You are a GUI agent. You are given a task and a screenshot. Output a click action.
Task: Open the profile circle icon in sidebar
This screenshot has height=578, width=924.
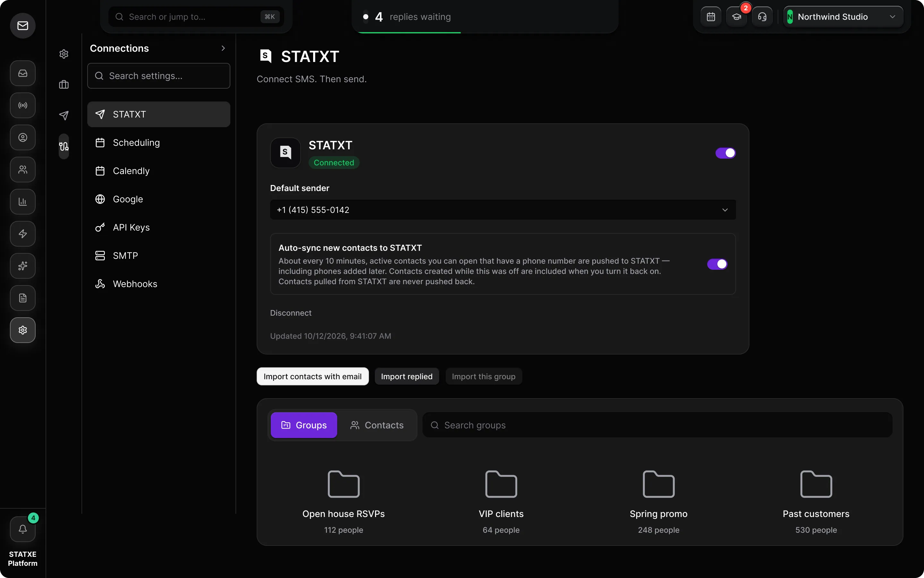coord(22,137)
